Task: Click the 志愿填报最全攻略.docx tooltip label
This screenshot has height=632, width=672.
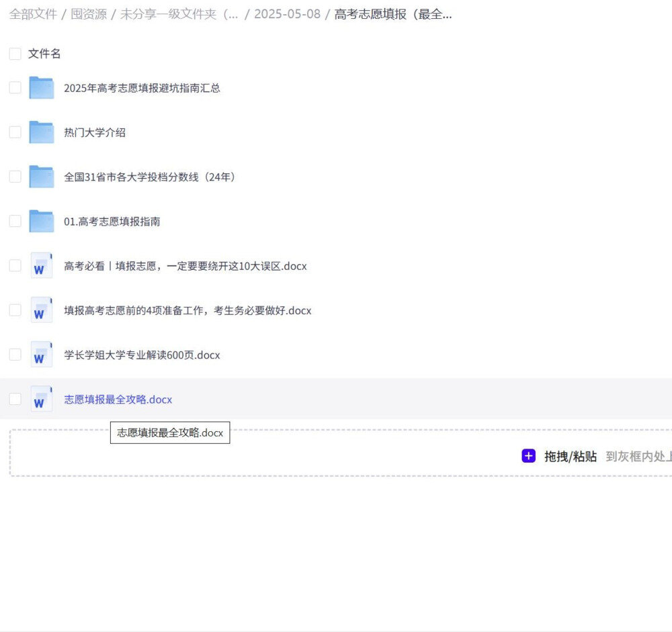Action: (169, 433)
